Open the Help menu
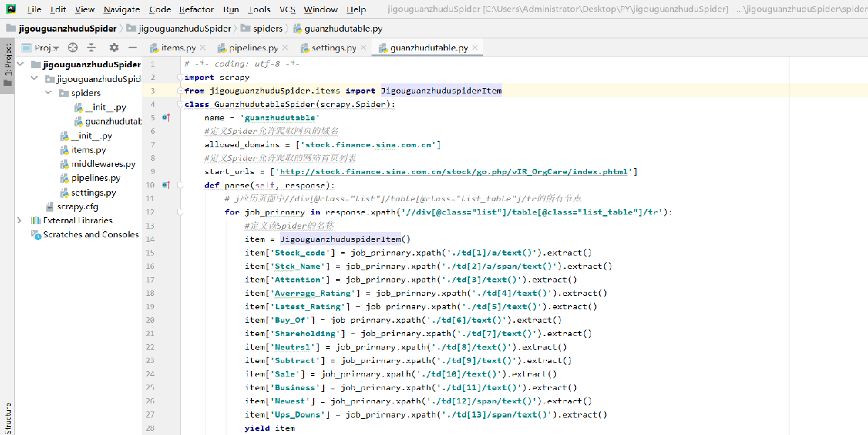The height and width of the screenshot is (435, 868). pos(356,9)
